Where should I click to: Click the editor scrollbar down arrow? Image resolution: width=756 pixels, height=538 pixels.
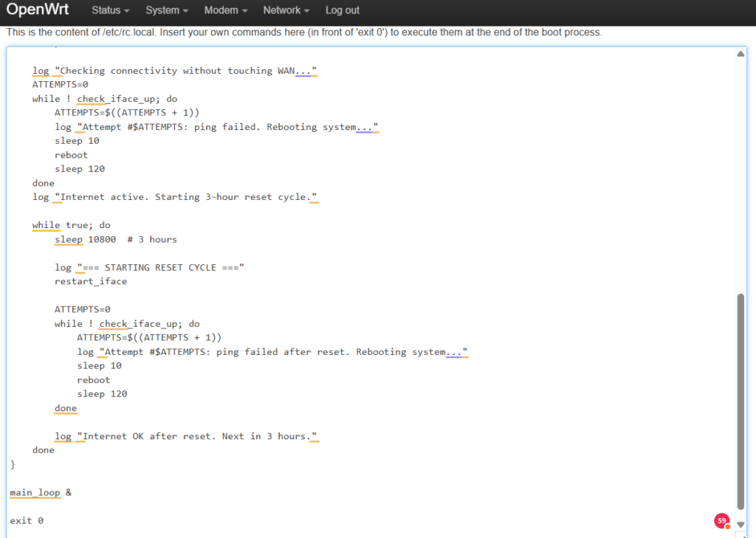[x=740, y=525]
